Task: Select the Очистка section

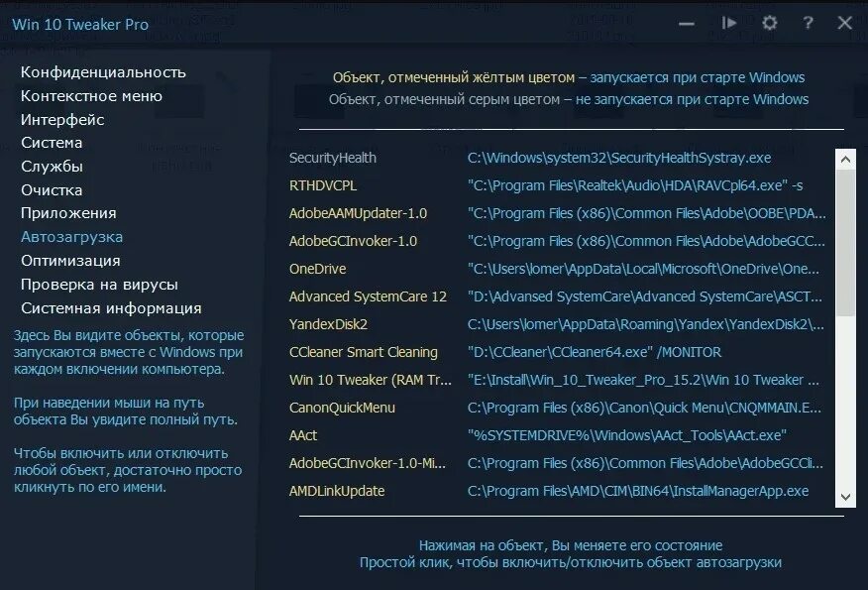Action: pyautogui.click(x=52, y=190)
